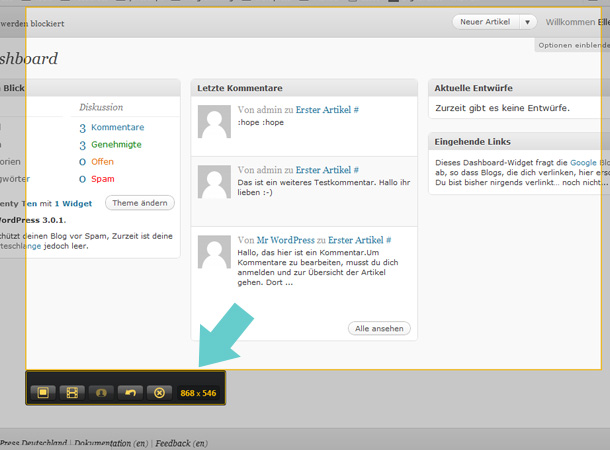This screenshot has height=450, width=610.
Task: Click the text 'Zurzeit gibt es keine Entwürfe.'
Action: (x=502, y=108)
